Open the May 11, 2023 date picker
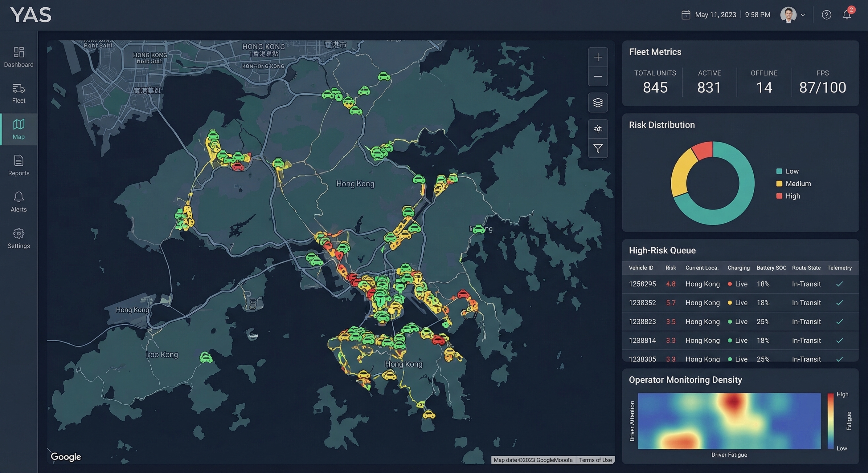This screenshot has width=868, height=473. [709, 14]
